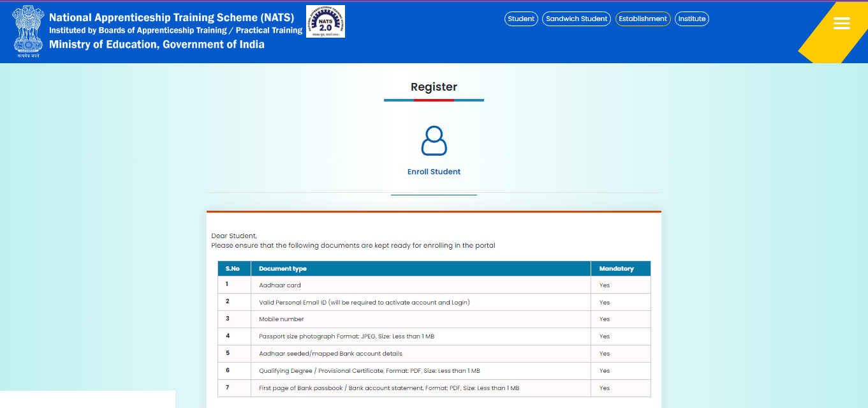Image resolution: width=868 pixels, height=408 pixels.
Task: Click the Register page heading
Action: click(434, 87)
